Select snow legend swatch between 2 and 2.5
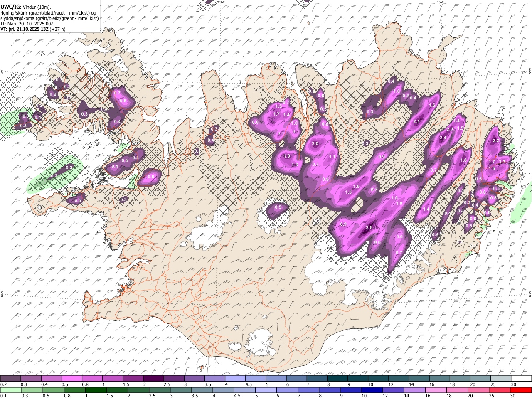532x399 pixels. click(x=153, y=378)
